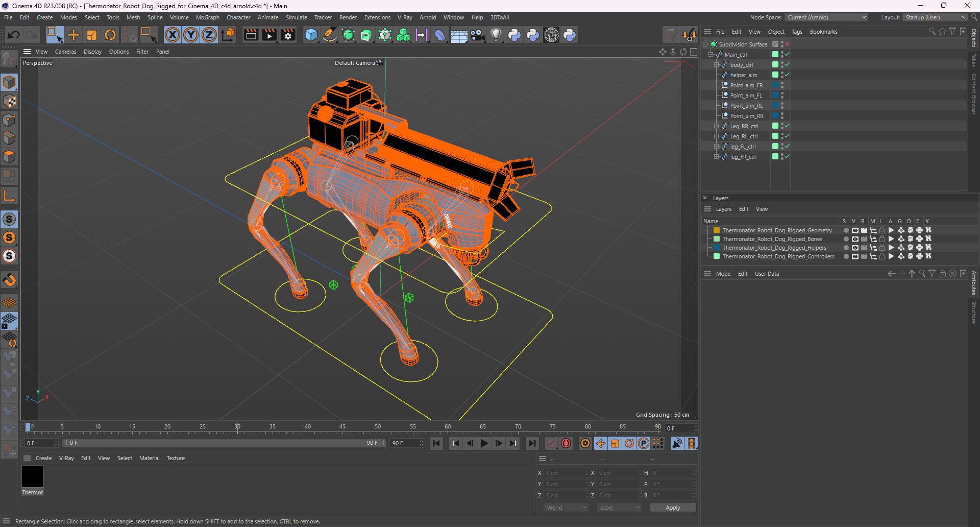980x527 pixels.
Task: Click the red Autokeying button
Action: 566,443
